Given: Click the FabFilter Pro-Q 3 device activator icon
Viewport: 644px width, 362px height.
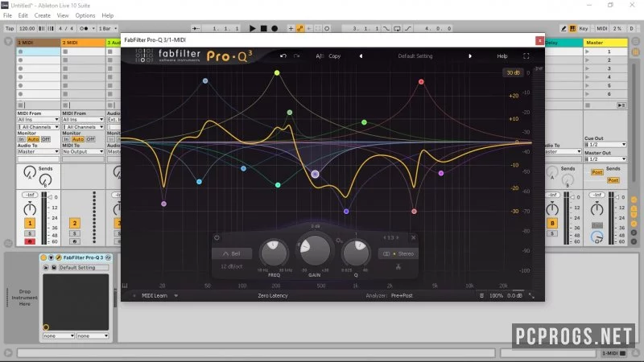Looking at the screenshot, I should (43, 257).
